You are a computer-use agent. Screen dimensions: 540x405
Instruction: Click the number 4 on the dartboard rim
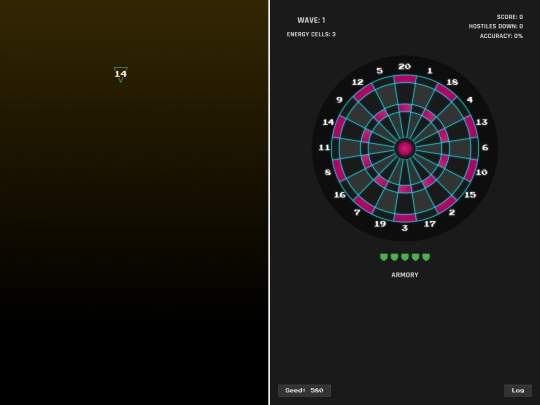coord(470,100)
